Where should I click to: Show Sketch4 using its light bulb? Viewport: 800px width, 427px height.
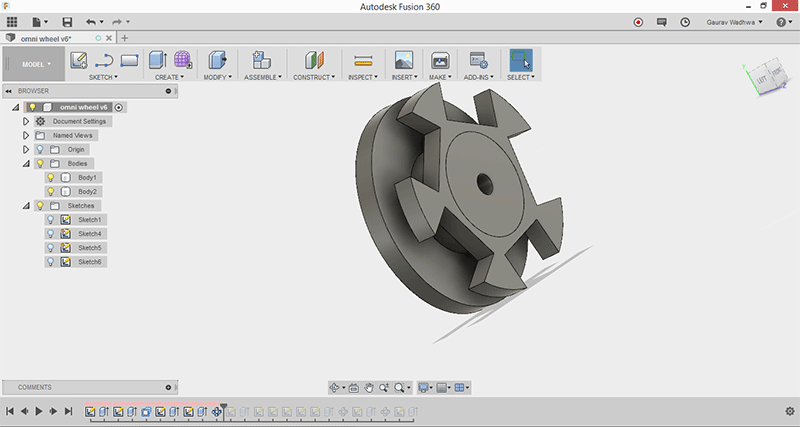51,234
